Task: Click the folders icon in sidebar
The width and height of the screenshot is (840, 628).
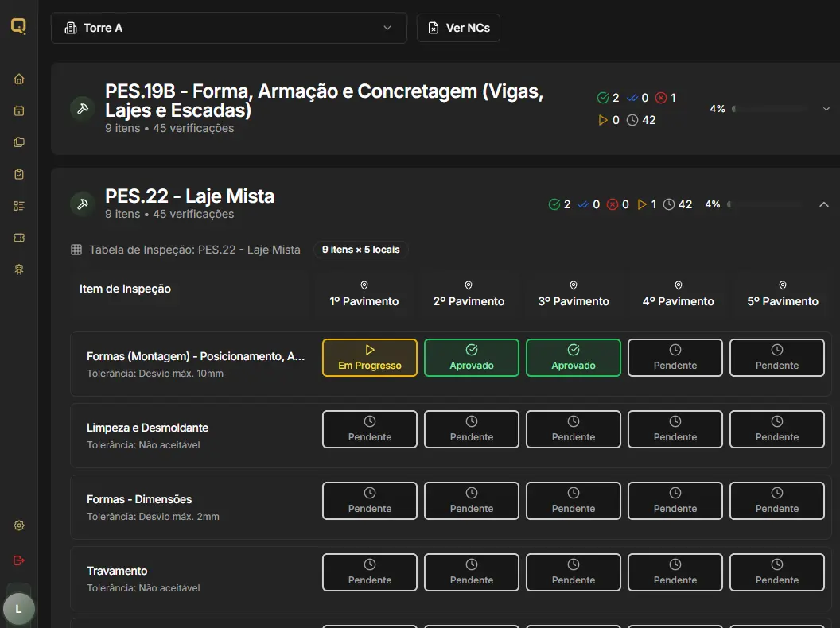Action: pyautogui.click(x=19, y=142)
